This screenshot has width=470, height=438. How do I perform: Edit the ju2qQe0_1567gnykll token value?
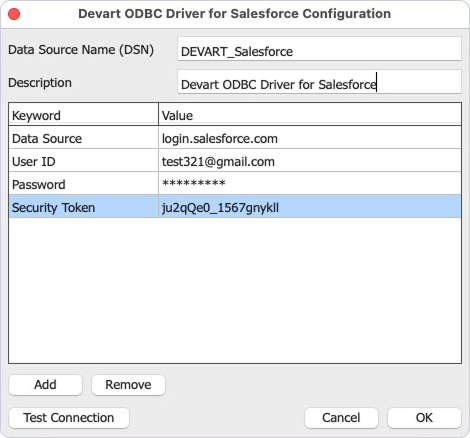pos(310,207)
